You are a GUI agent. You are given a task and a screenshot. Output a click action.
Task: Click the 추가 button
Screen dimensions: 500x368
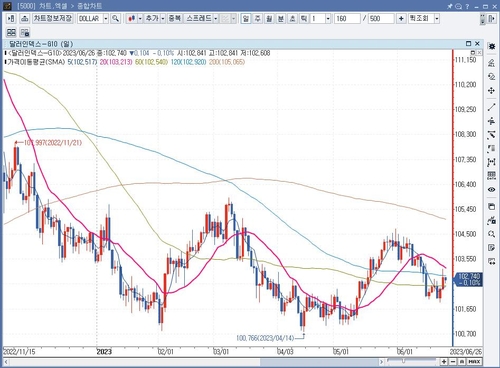click(x=152, y=19)
